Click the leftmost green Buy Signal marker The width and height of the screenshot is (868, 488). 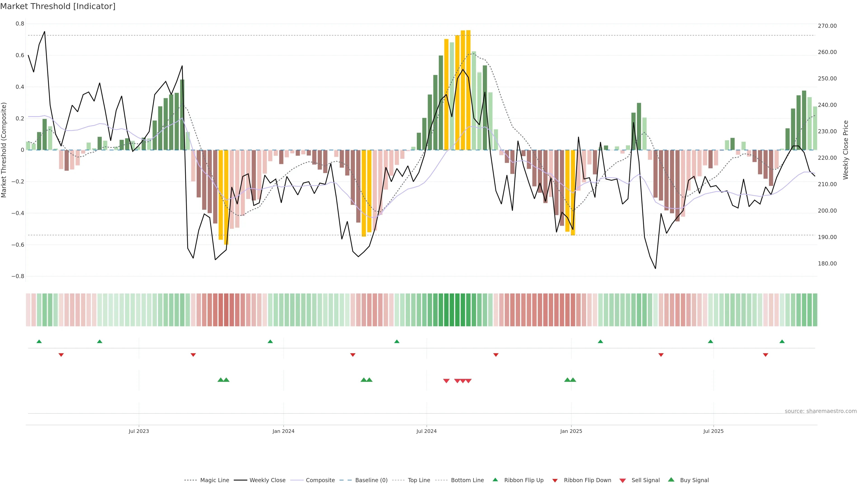[221, 380]
